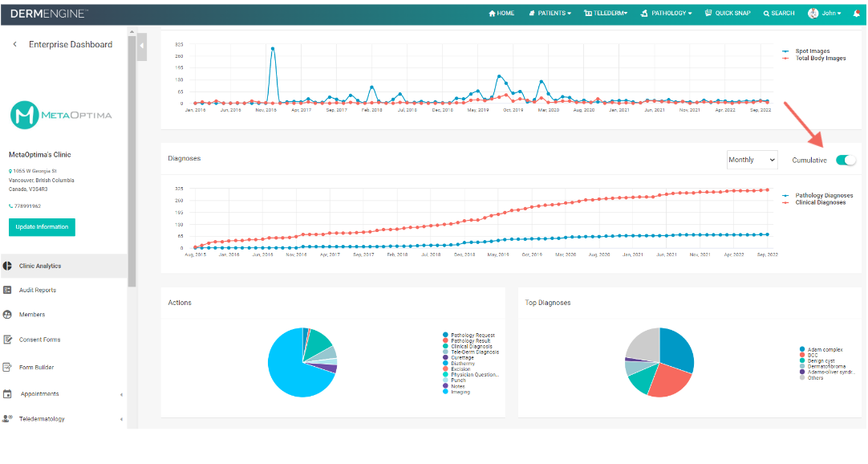Image resolution: width=868 pixels, height=464 pixels.
Task: Click the Audit Reports sidebar icon
Action: pyautogui.click(x=7, y=290)
